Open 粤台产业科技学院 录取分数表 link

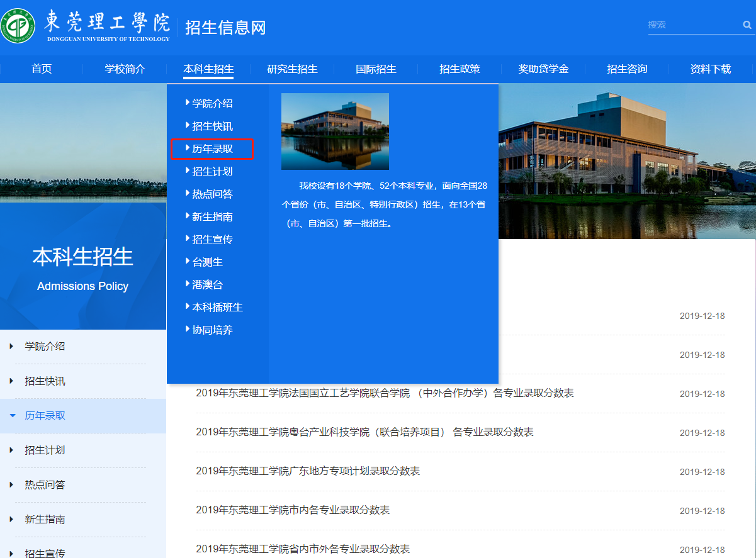364,432
